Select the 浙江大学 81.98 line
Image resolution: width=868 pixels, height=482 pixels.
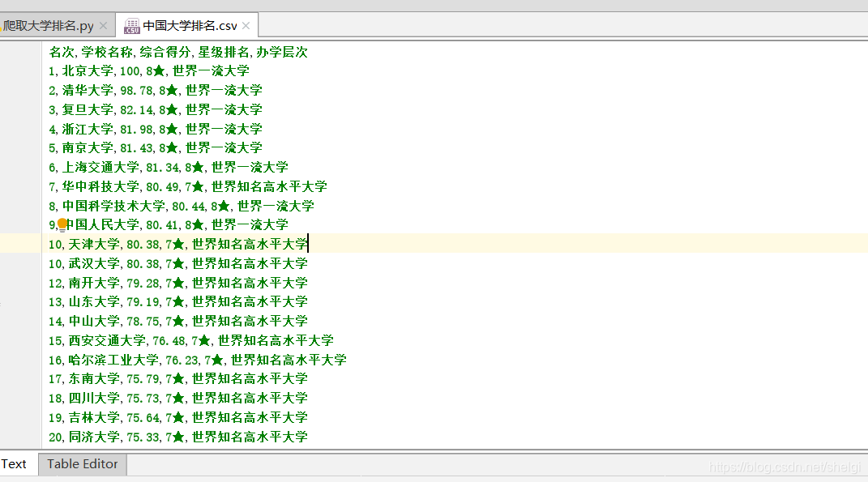[x=156, y=129]
